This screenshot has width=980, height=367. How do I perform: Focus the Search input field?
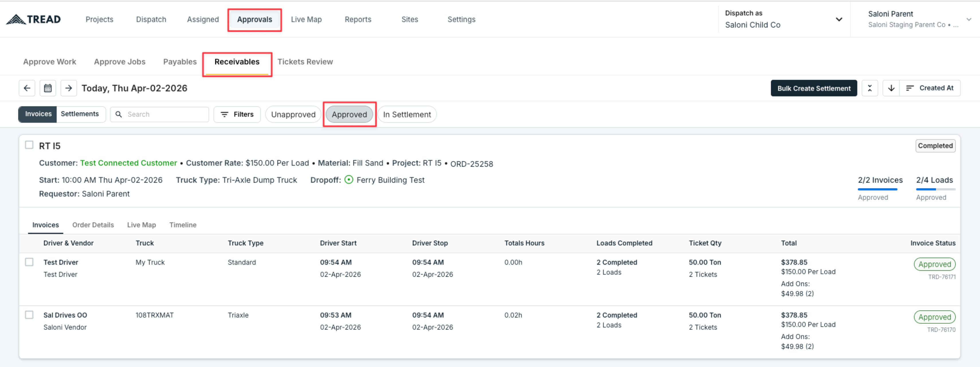point(160,114)
